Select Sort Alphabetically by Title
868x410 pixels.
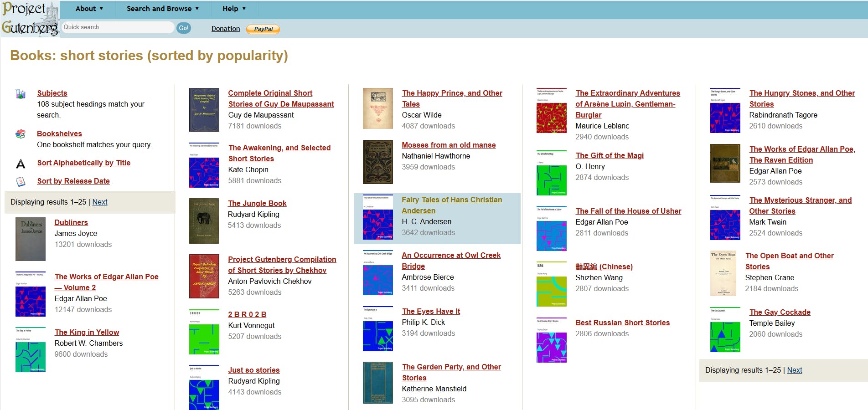84,163
